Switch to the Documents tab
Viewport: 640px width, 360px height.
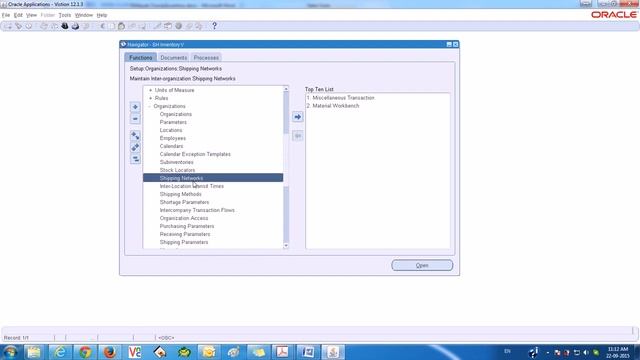(x=173, y=58)
